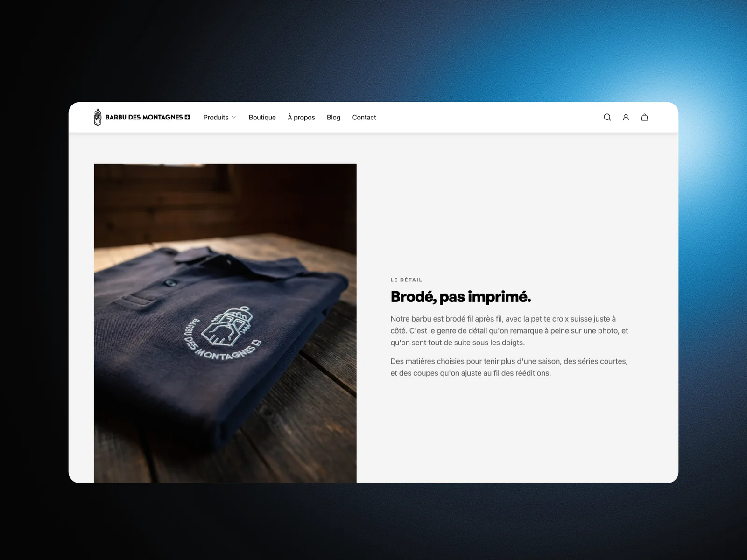
Task: Open the Contact page
Action: pyautogui.click(x=364, y=118)
